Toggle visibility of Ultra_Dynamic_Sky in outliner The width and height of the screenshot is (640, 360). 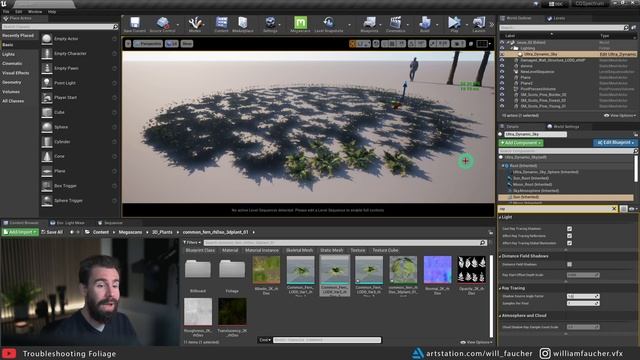coord(502,54)
